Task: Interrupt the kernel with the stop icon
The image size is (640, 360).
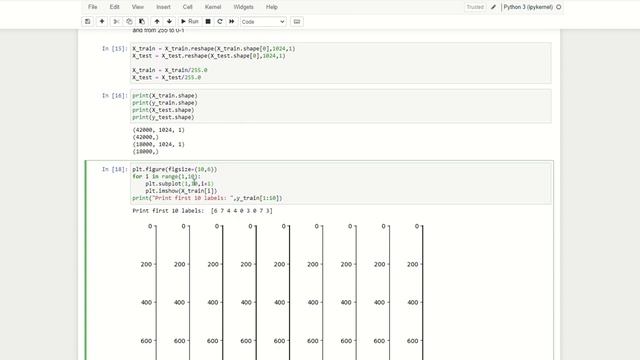Action: point(208,22)
